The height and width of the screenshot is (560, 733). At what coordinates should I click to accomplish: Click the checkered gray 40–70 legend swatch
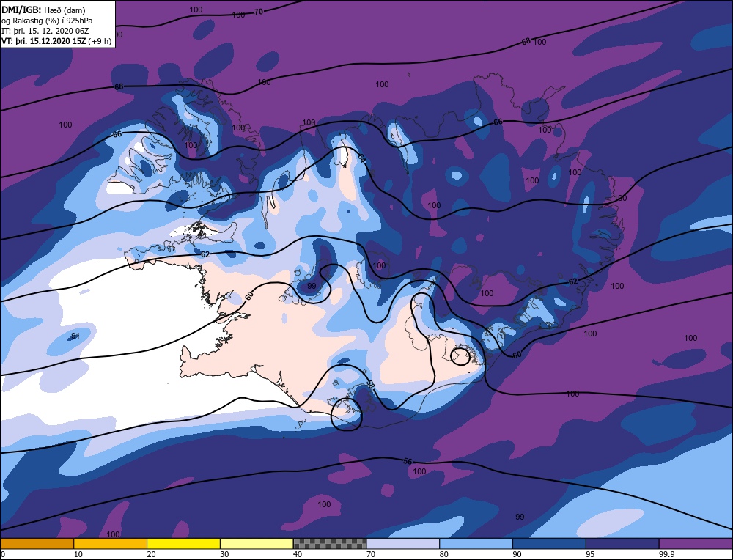[x=330, y=544]
